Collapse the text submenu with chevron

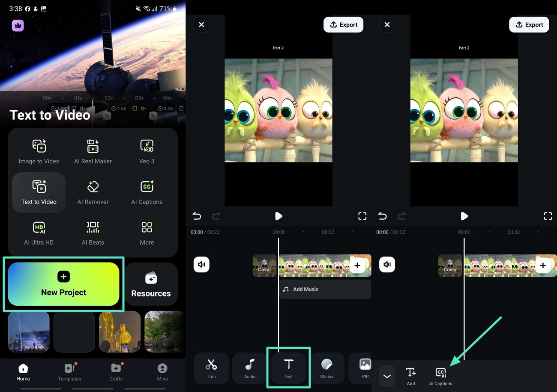(387, 376)
